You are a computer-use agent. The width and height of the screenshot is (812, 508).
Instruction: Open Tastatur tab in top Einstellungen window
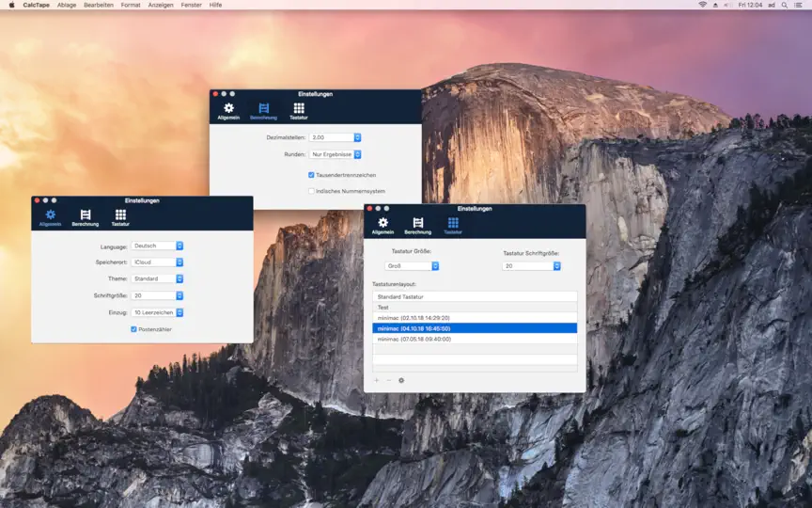point(299,111)
